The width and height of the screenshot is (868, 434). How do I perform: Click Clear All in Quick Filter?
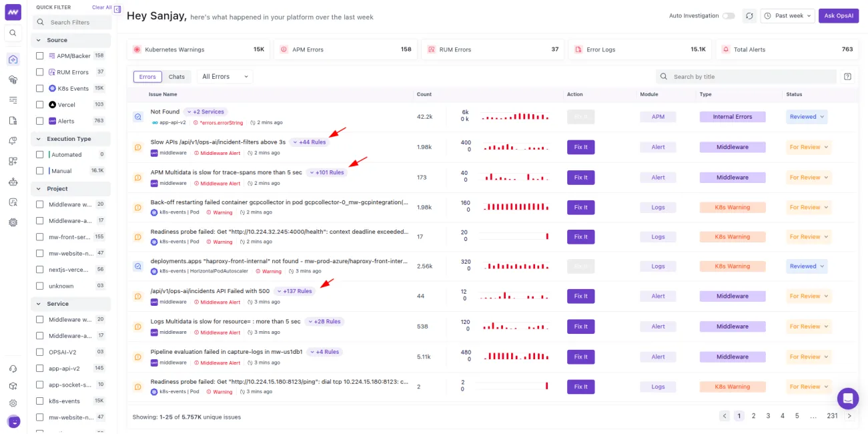[x=102, y=7]
